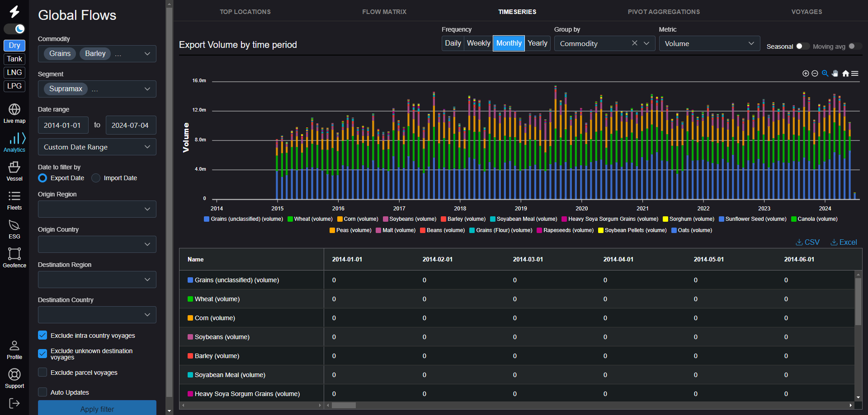
Task: Toggle Sorghum series in chart legend
Action: [x=689, y=219]
